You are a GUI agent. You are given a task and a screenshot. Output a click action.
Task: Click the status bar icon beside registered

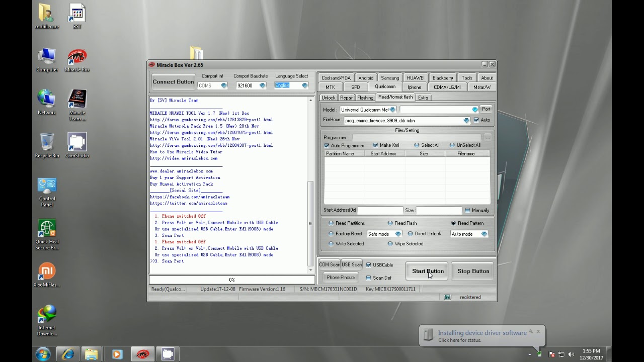447,297
